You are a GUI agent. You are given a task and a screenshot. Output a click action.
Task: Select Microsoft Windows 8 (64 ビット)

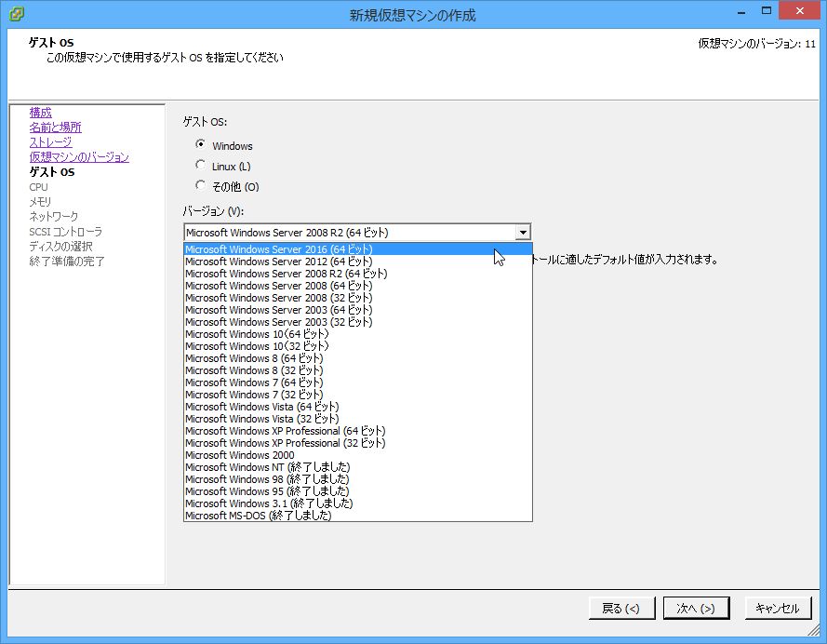point(357,358)
